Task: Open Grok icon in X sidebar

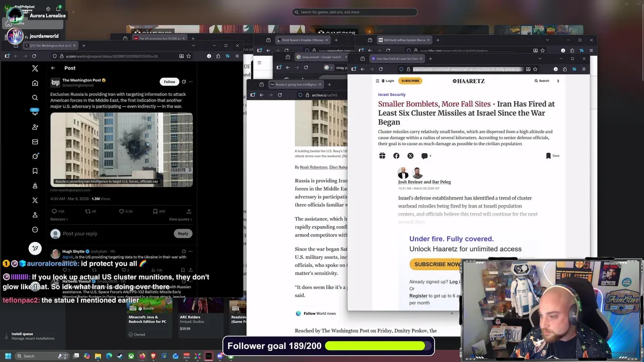Action: 35,156
